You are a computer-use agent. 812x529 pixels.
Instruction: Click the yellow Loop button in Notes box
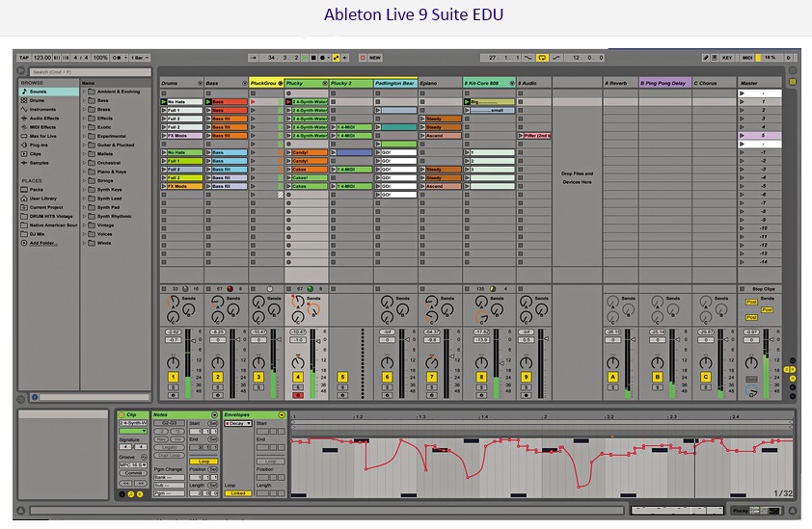tap(203, 461)
